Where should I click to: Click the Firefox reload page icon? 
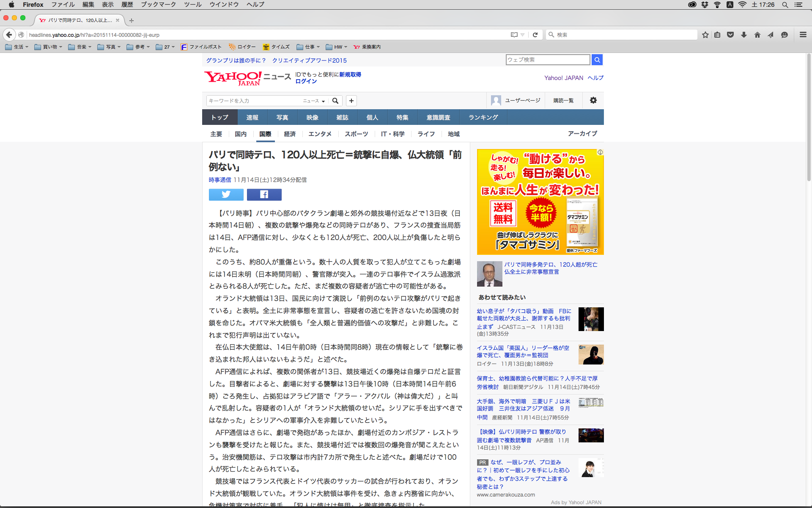point(535,35)
